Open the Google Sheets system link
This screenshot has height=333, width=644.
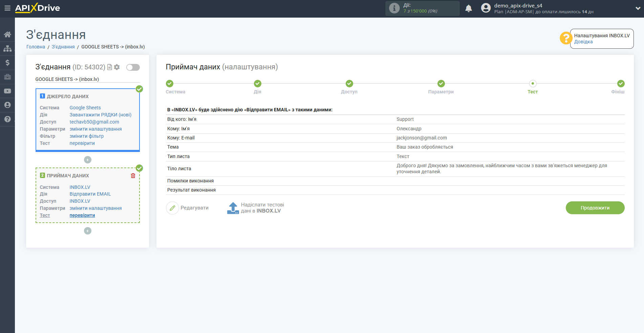point(85,108)
